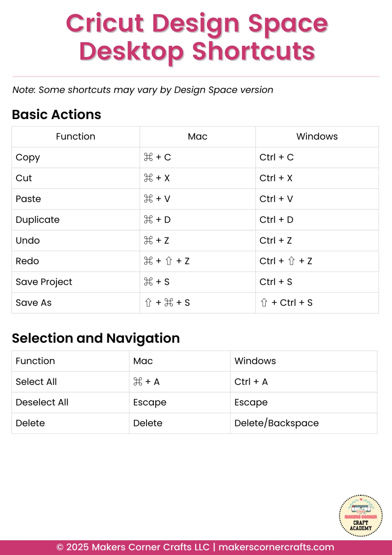Open the makerscornercrafts.com link in footer

pyautogui.click(x=276, y=547)
